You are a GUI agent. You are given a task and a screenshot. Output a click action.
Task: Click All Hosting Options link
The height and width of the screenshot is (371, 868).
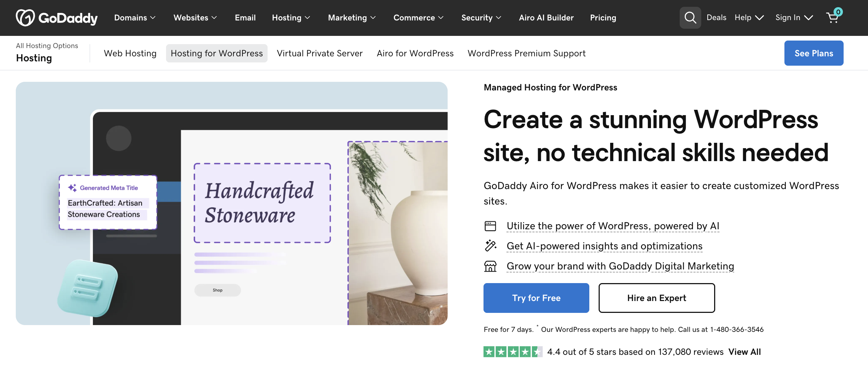pyautogui.click(x=47, y=46)
